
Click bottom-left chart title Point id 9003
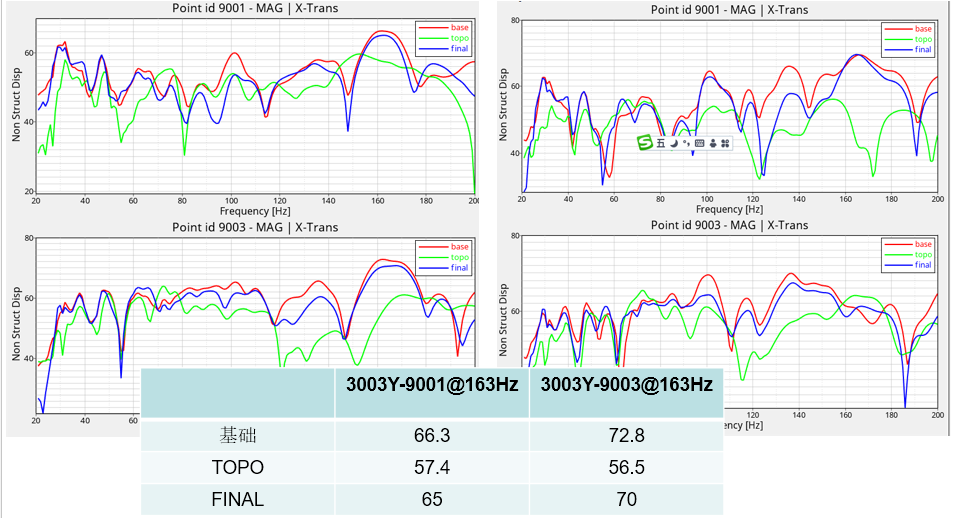[x=255, y=227]
